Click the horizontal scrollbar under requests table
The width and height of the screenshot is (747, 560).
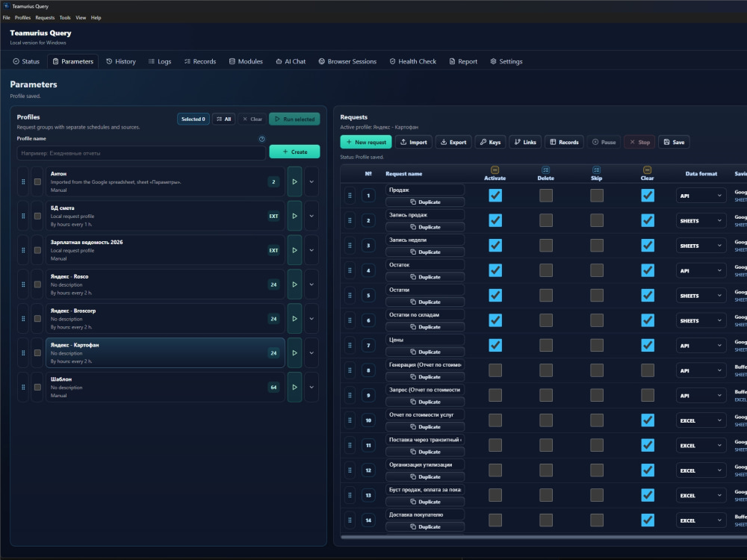click(544, 537)
